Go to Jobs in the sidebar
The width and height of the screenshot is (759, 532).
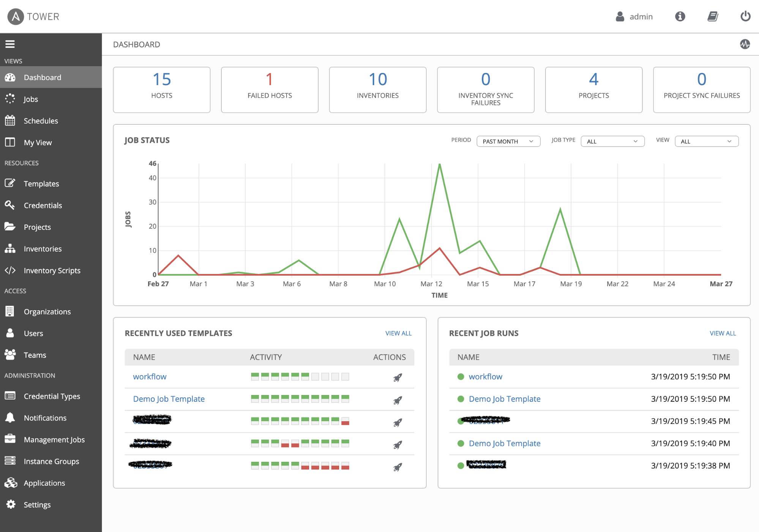click(x=31, y=99)
